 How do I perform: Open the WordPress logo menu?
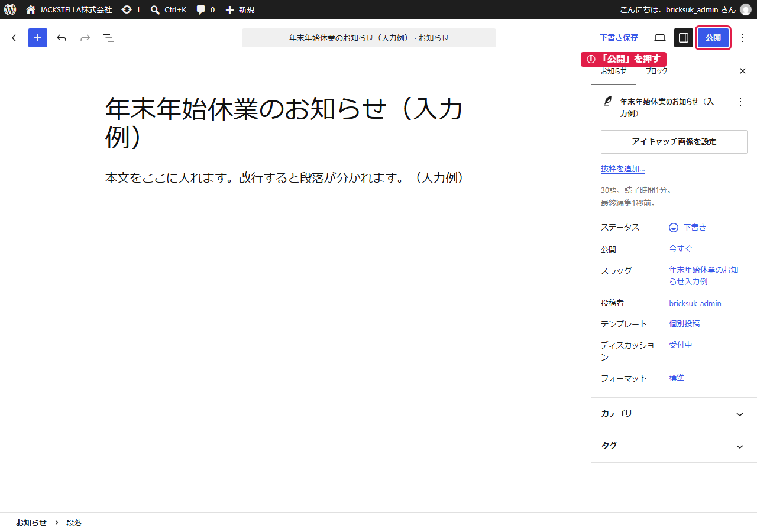10,9
